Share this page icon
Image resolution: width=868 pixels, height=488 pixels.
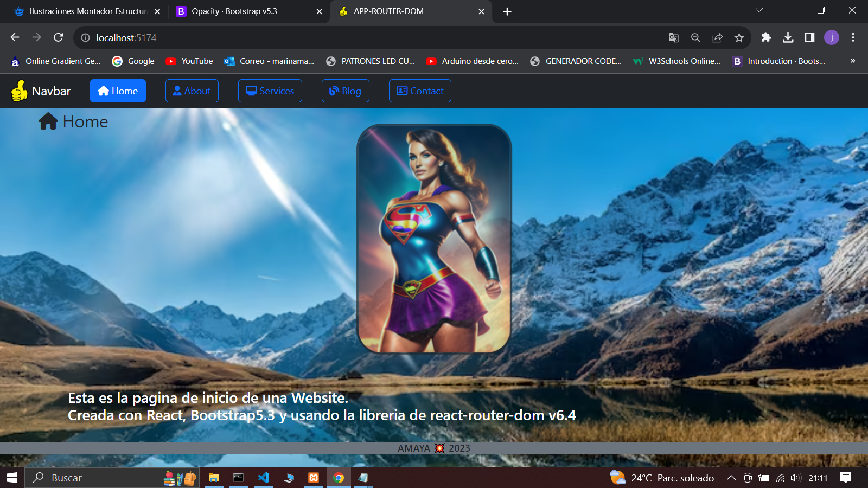point(717,37)
